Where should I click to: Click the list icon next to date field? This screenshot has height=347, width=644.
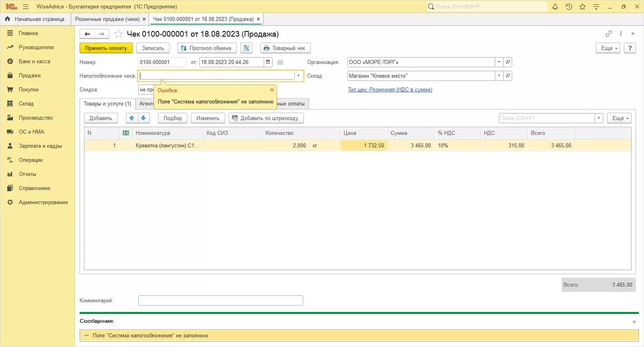(x=281, y=62)
